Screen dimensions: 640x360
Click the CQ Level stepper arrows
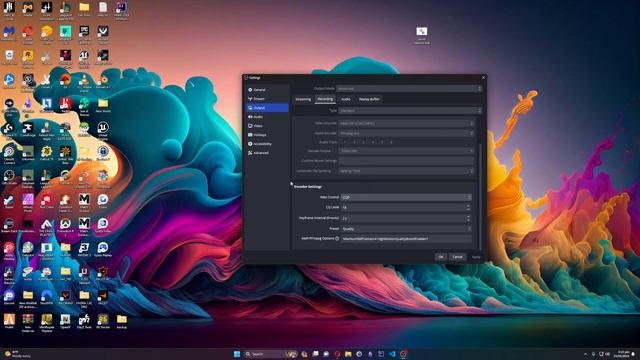(468, 208)
